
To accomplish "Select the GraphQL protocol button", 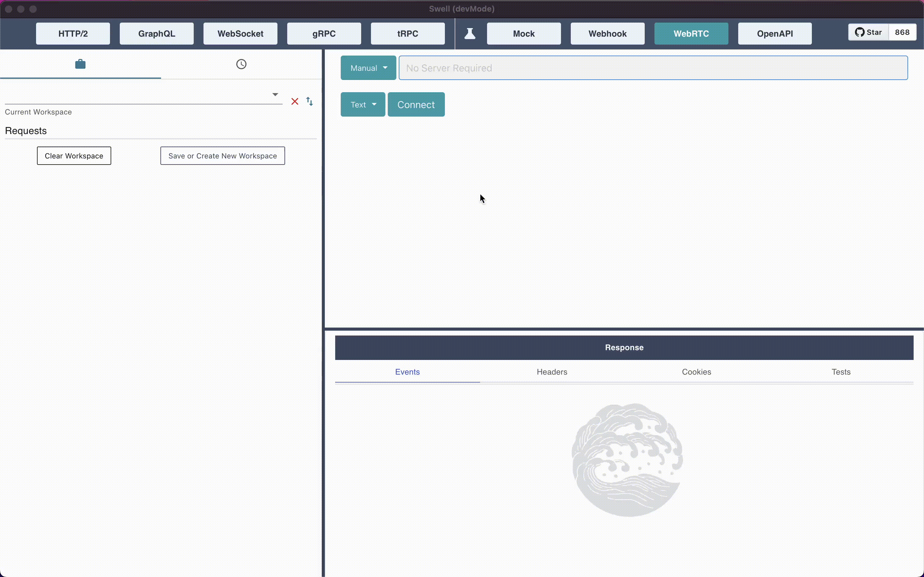I will point(156,34).
